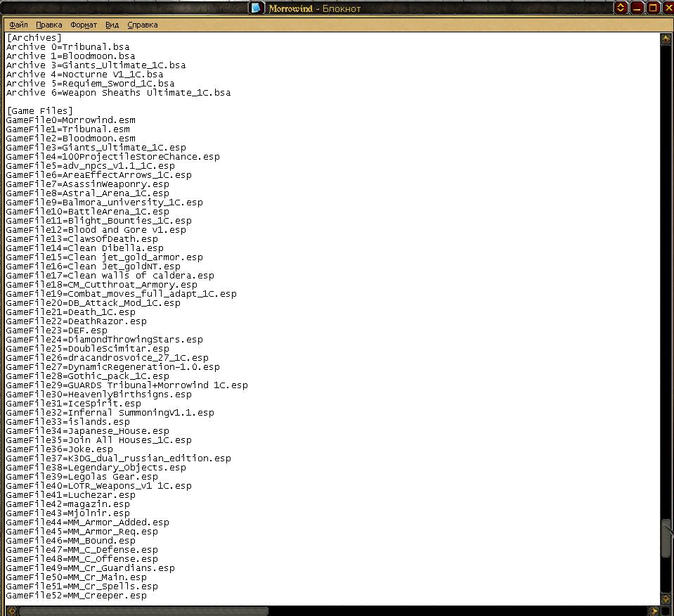The image size is (674, 616).
Task: Click line Archive 5=Requiem_Sword_1C.bsa
Action: click(90, 84)
